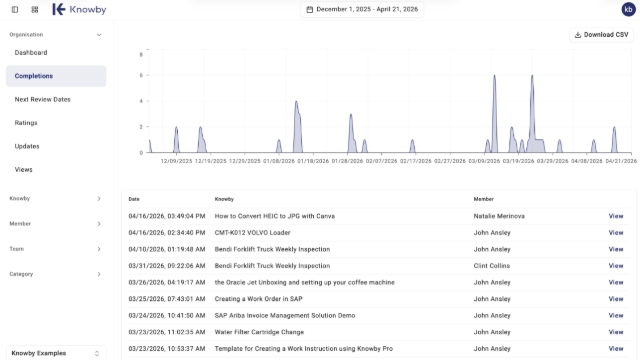The width and height of the screenshot is (640, 360).
Task: Click the chart axis label 01/08/2026
Action: [279, 161]
